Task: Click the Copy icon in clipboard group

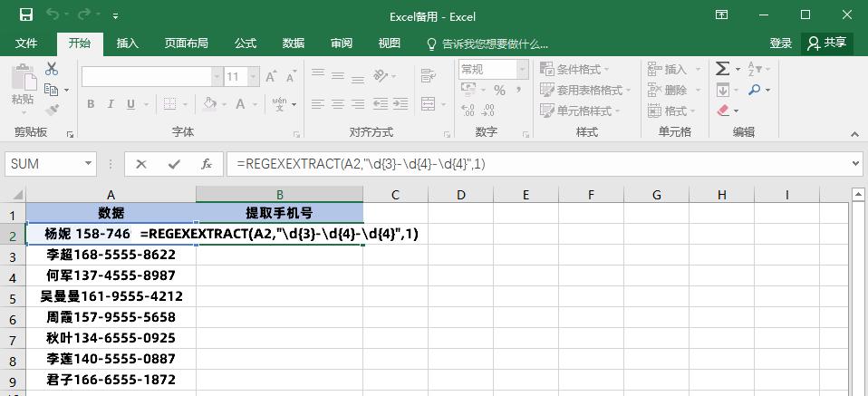Action: click(52, 89)
